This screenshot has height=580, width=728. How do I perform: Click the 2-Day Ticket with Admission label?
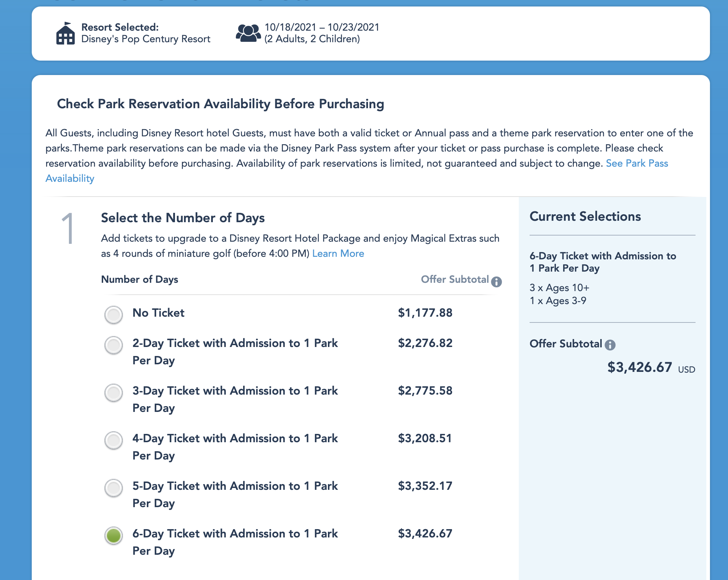pyautogui.click(x=235, y=352)
